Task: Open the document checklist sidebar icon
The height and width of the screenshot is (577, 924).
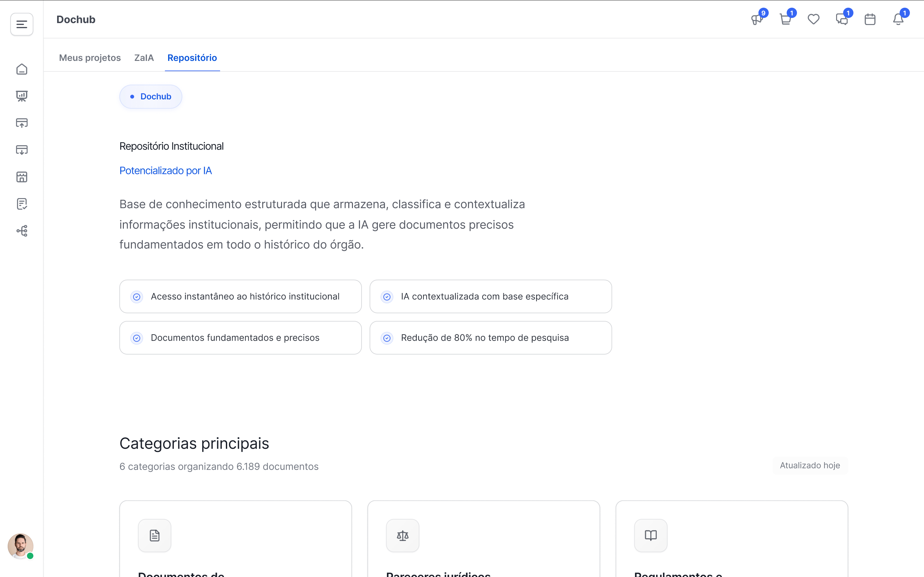Action: [22, 204]
